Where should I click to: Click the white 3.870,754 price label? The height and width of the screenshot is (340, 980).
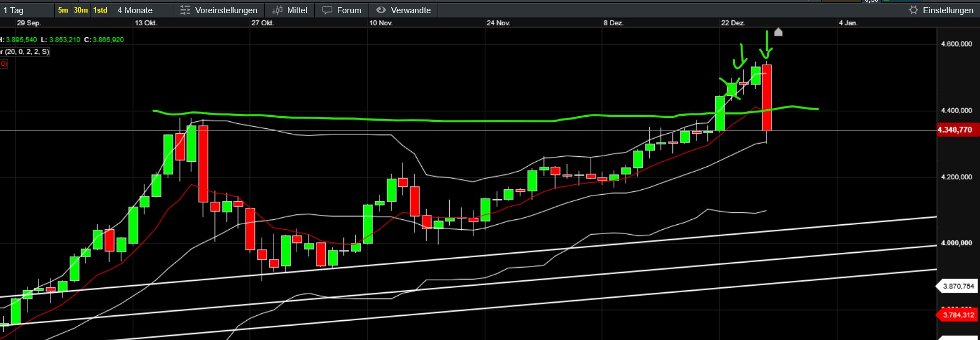(x=958, y=286)
